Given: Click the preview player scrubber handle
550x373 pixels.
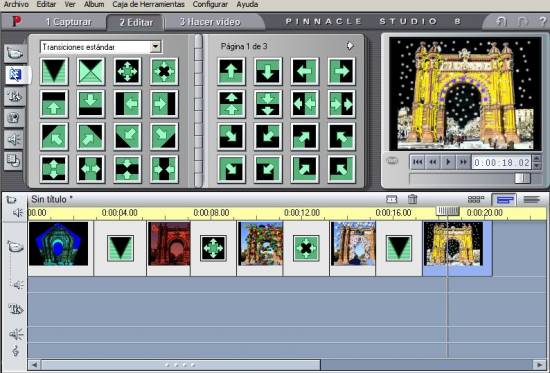Looking at the screenshot, I should tap(522, 178).
